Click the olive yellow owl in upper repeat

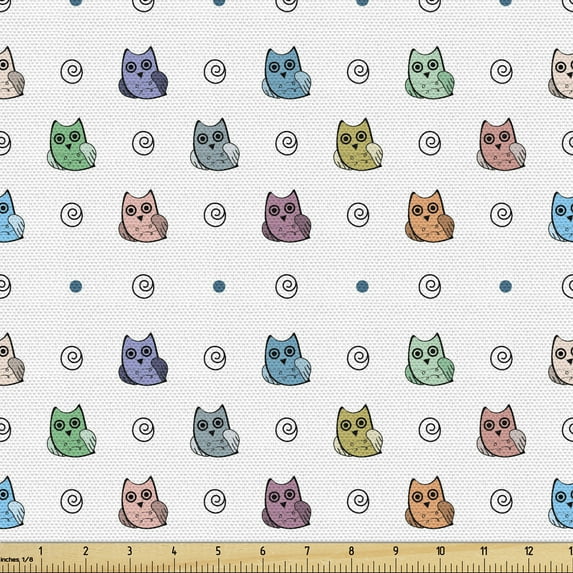(358, 145)
